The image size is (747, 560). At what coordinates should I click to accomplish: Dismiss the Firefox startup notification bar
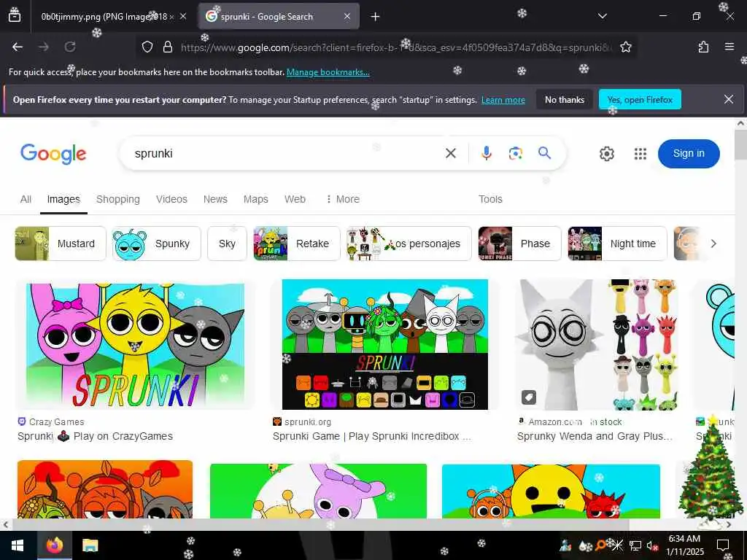pos(729,99)
